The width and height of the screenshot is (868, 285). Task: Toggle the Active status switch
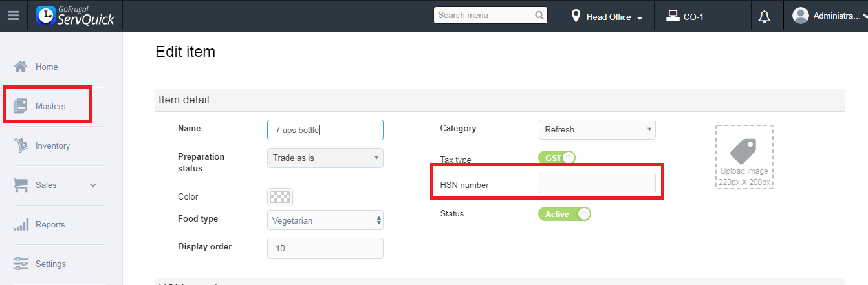point(564,214)
